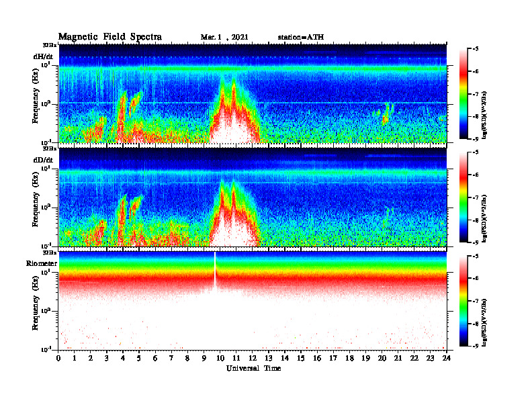Click the hour "20" tick label
Image resolution: width=532 pixels, height=411 pixels.
point(382,359)
